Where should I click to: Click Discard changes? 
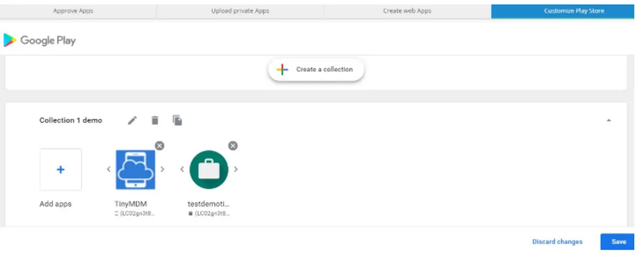click(557, 242)
